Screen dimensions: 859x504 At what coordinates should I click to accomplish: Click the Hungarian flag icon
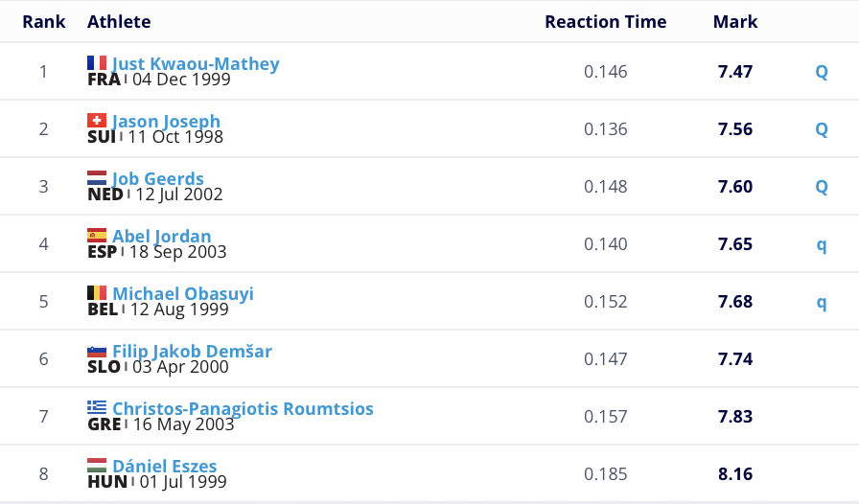point(97,466)
